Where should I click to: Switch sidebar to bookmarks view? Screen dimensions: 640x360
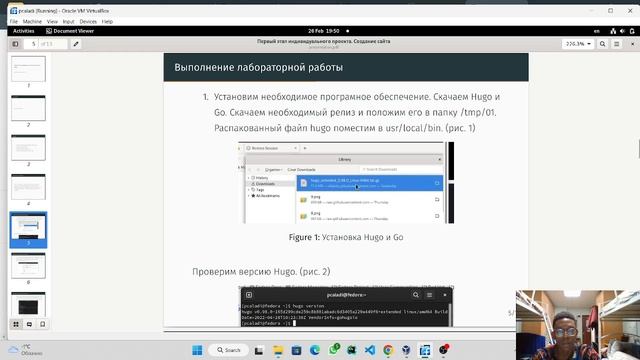(42, 324)
